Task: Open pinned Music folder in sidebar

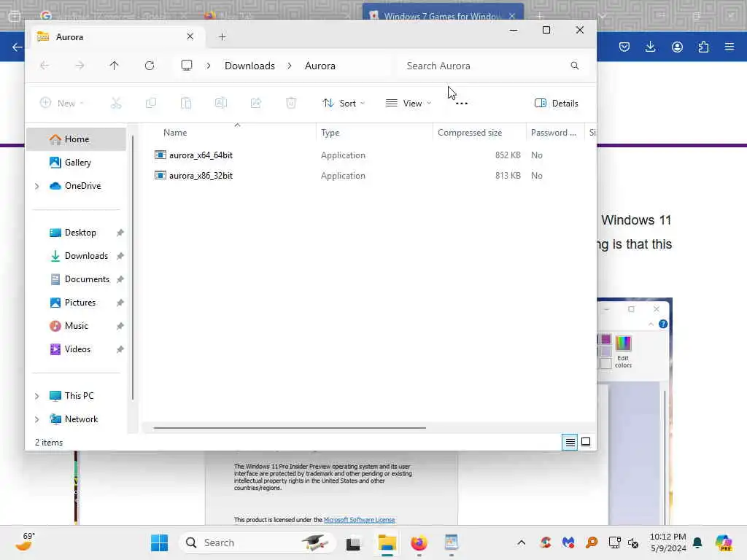Action: pos(76,326)
